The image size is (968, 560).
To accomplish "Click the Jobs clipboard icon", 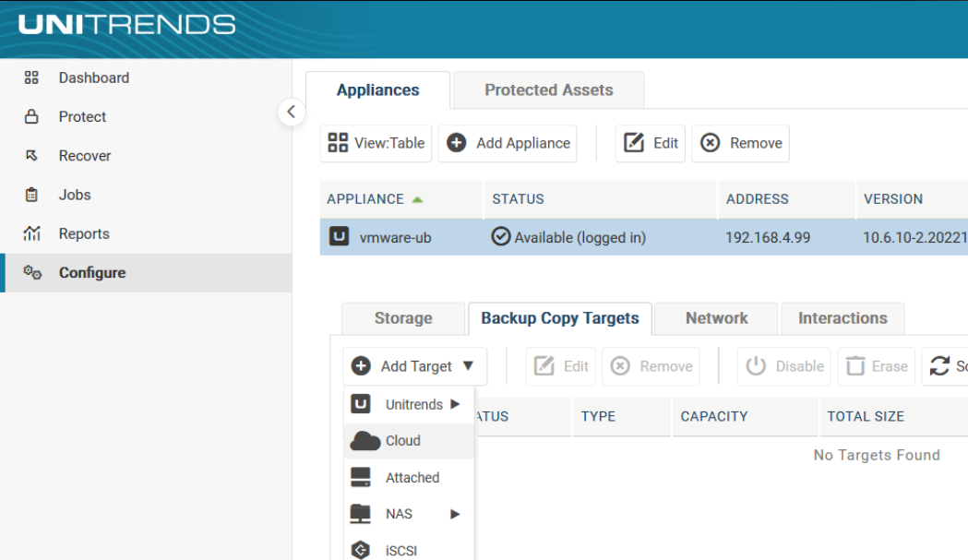I will pos(31,195).
